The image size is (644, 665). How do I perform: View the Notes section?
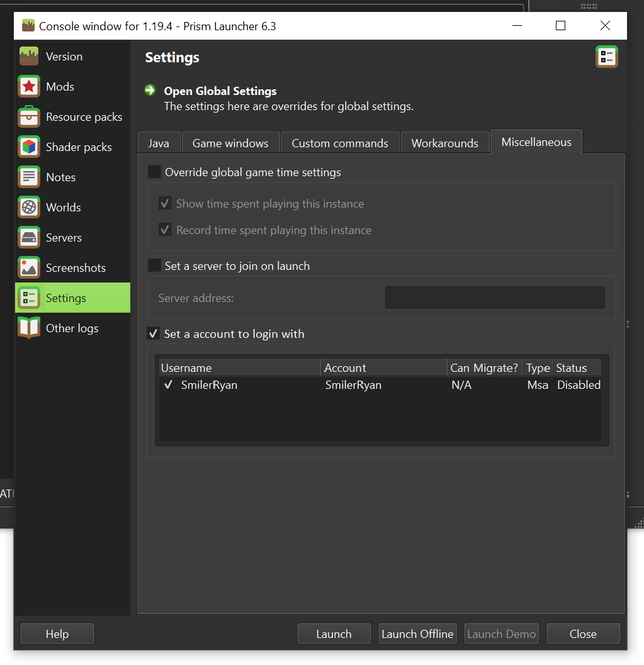click(x=60, y=177)
